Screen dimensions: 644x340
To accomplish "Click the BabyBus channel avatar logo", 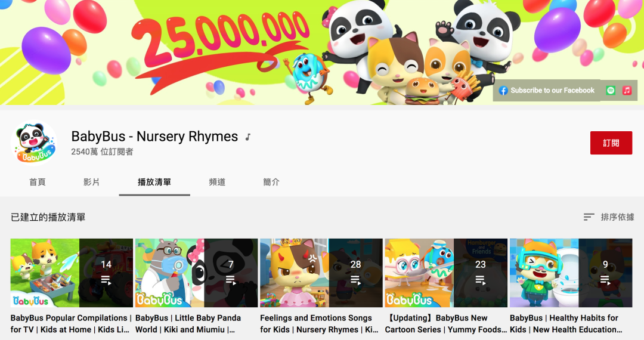I will 35,144.
